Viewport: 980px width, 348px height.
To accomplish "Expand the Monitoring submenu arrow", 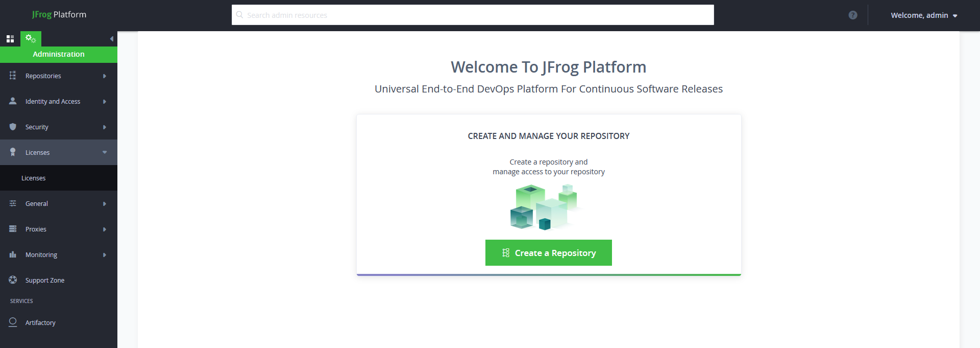I will coord(105,255).
